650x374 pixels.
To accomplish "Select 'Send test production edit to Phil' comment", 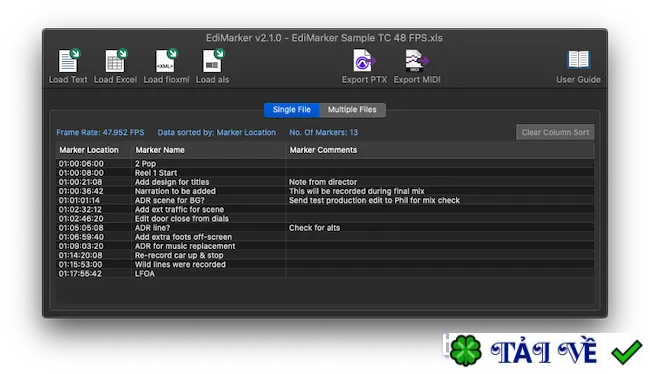I will coord(374,200).
